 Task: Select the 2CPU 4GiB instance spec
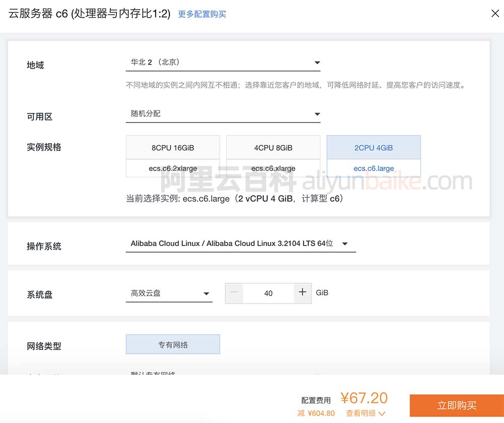373,148
